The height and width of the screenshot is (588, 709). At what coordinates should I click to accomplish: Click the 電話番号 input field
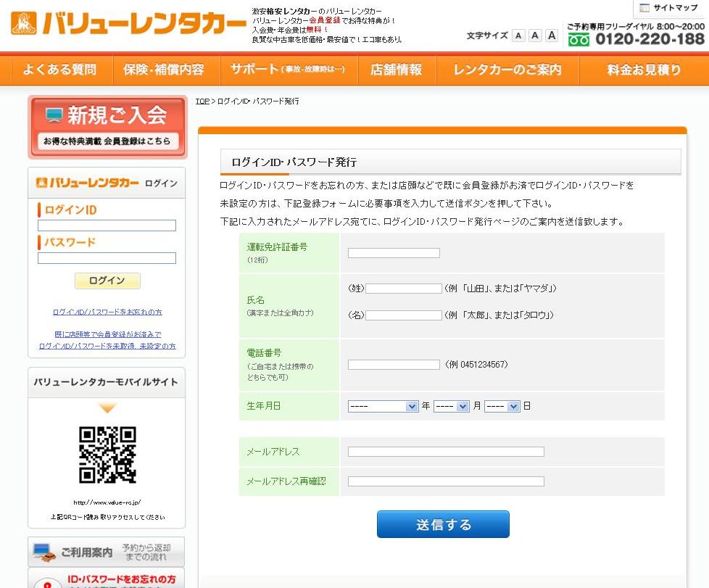pos(394,365)
